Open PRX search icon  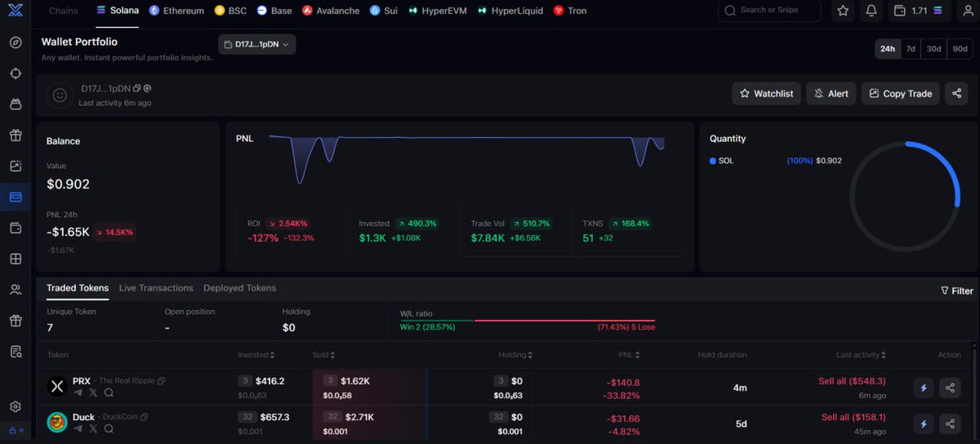tap(108, 393)
